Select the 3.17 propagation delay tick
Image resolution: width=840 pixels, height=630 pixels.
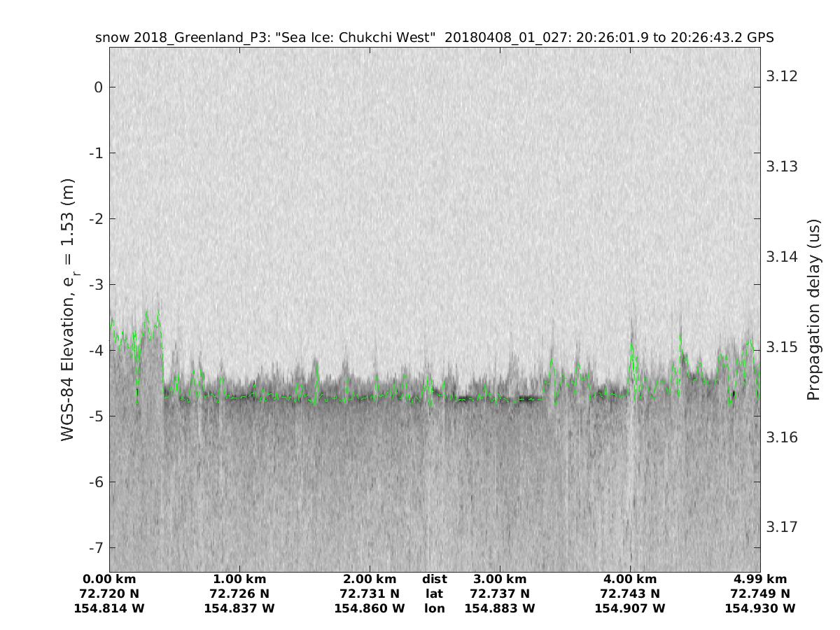point(781,527)
